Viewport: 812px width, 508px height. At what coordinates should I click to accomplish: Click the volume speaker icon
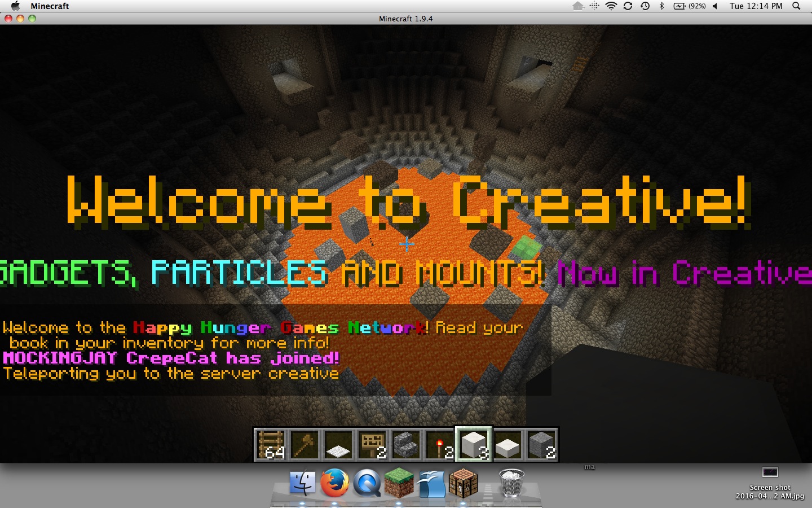[x=715, y=6]
